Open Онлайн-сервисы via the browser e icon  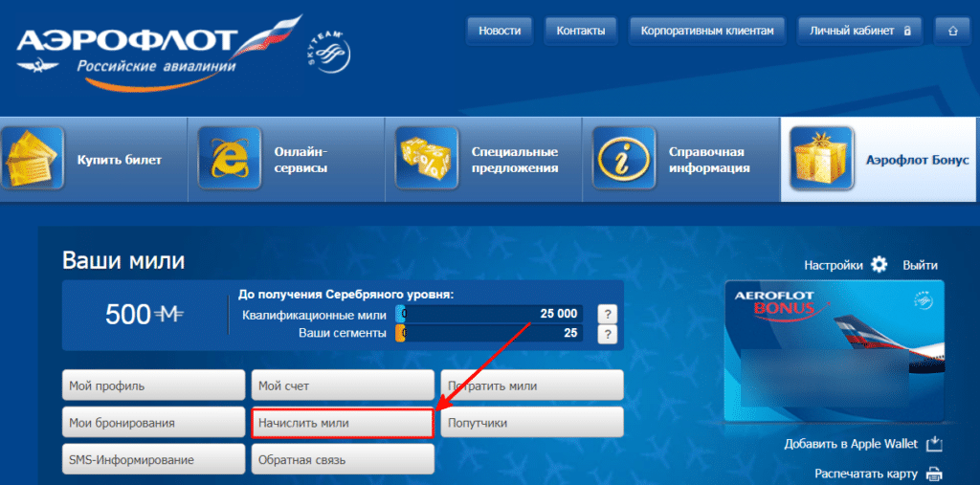tap(229, 159)
